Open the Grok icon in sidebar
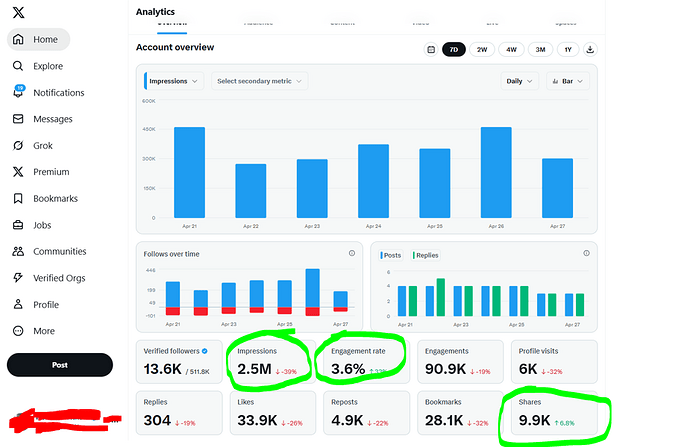The width and height of the screenshot is (690, 447). click(x=18, y=145)
